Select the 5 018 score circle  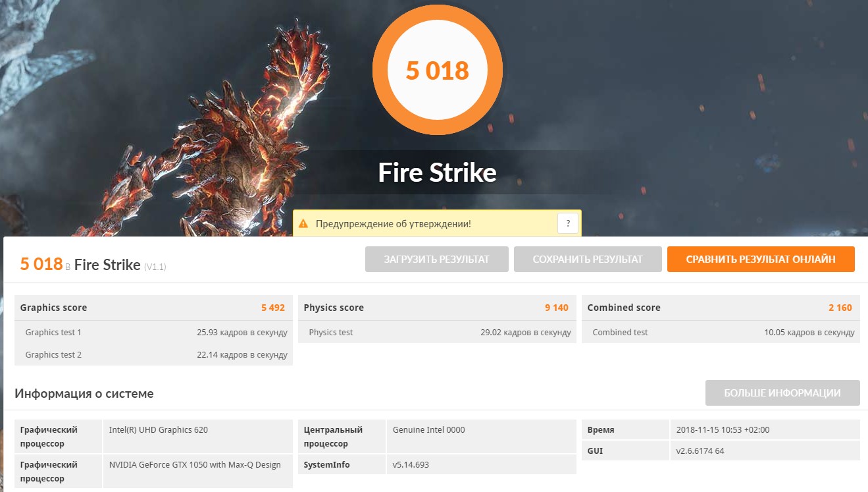tap(438, 70)
